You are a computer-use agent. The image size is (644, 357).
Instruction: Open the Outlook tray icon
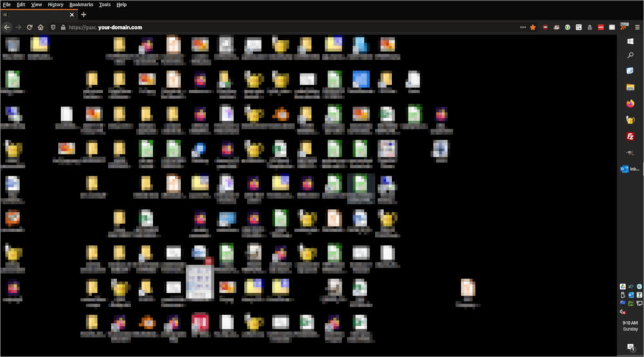coord(631,295)
